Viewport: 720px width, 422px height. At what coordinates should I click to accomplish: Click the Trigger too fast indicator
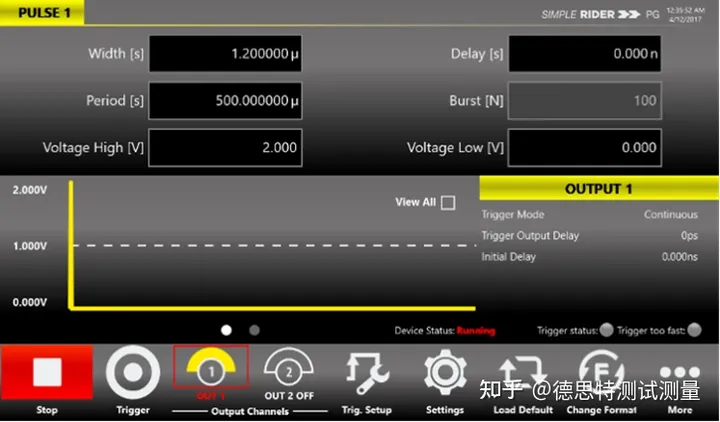tap(694, 330)
